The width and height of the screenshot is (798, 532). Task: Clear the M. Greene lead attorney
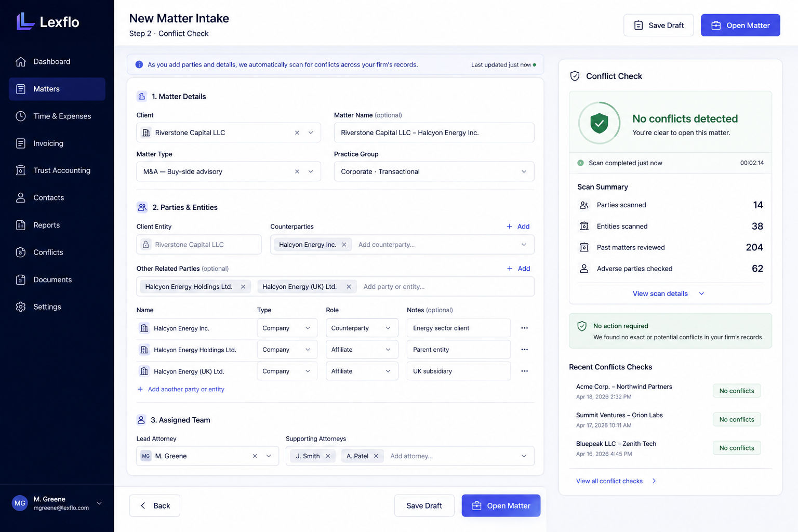[x=255, y=456]
